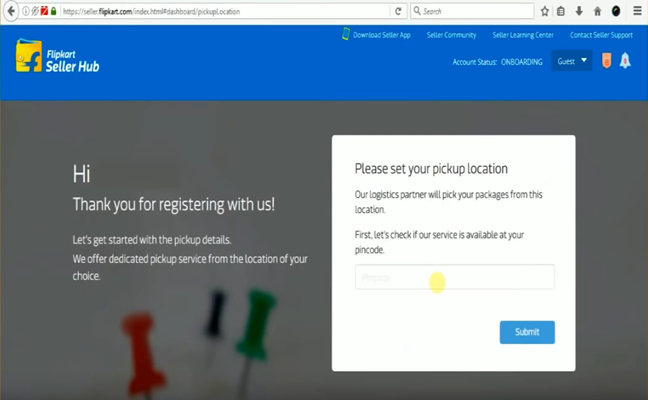Bookmark this page with the star icon
648x400 pixels.
pyautogui.click(x=545, y=11)
